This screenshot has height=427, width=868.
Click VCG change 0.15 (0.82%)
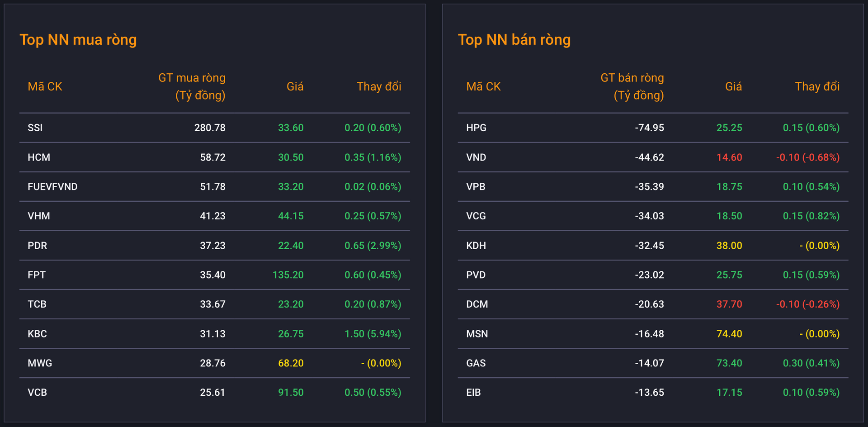click(x=811, y=216)
